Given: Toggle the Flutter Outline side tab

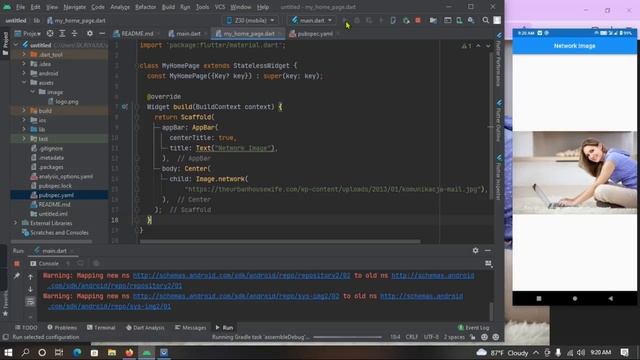Looking at the screenshot, I should click(x=499, y=120).
